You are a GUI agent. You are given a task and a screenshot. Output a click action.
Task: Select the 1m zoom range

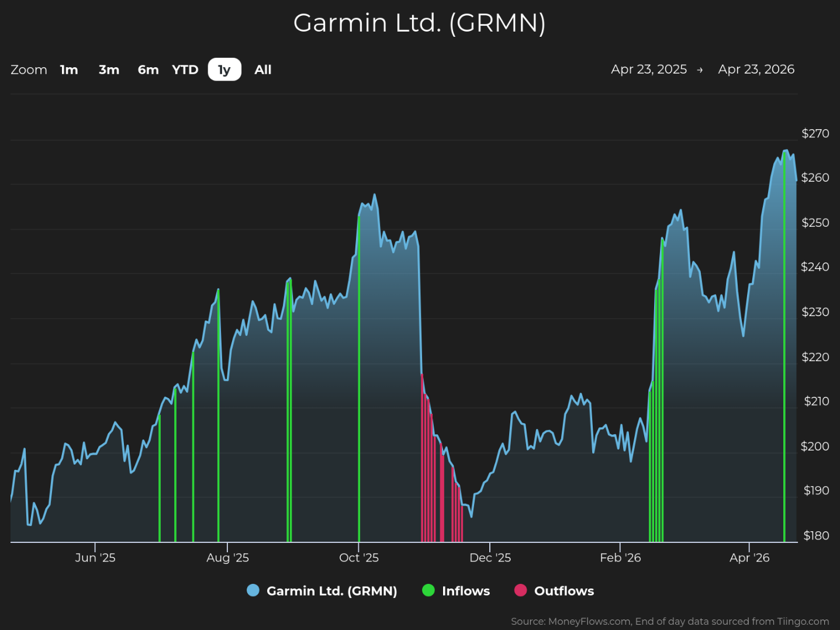coord(69,70)
